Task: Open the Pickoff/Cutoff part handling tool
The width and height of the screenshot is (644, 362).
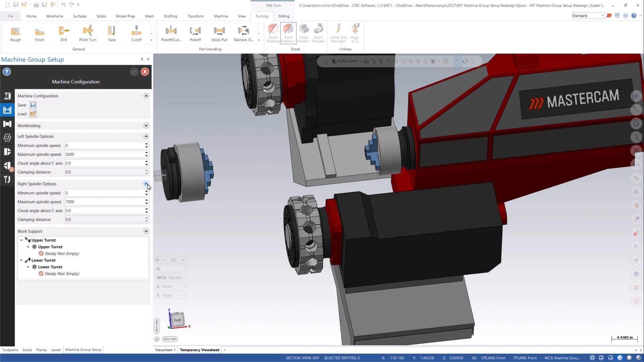Action: (171, 34)
